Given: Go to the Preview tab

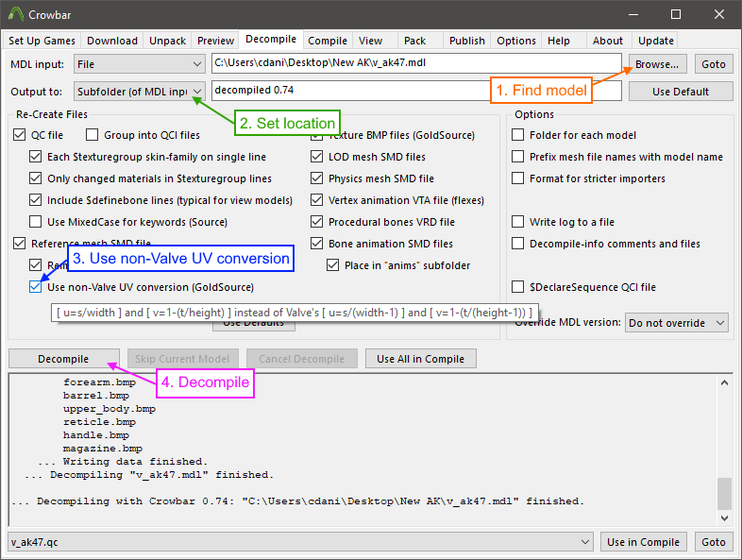Looking at the screenshot, I should 215,41.
